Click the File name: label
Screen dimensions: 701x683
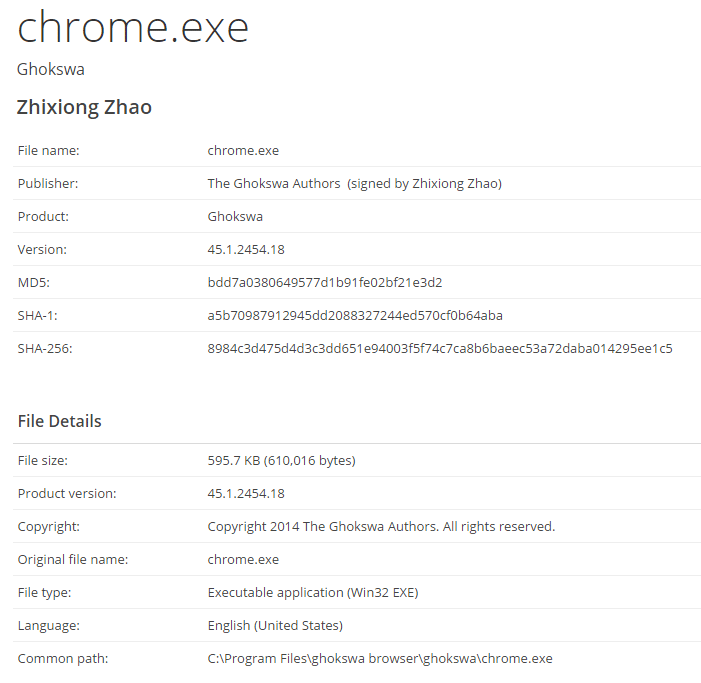(x=48, y=151)
